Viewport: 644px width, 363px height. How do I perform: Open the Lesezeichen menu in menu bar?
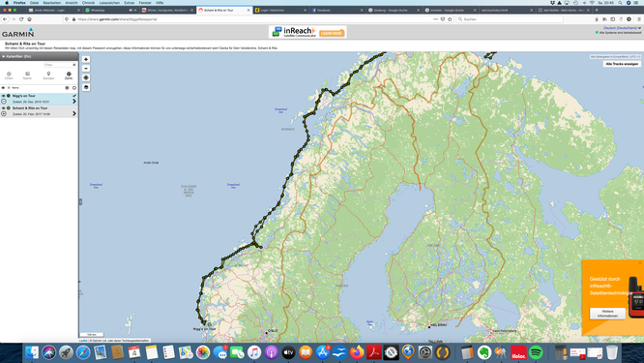coord(109,3)
